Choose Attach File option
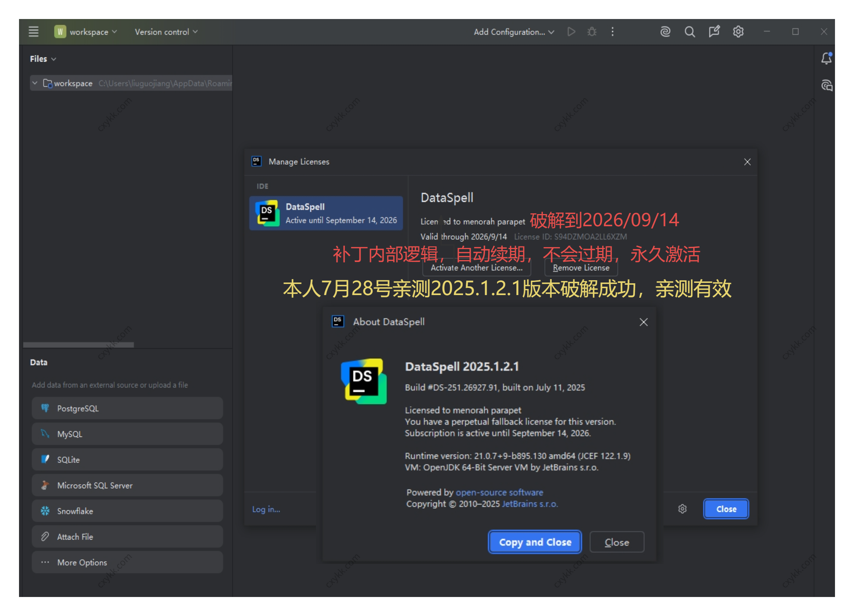The image size is (854, 616). tap(127, 537)
